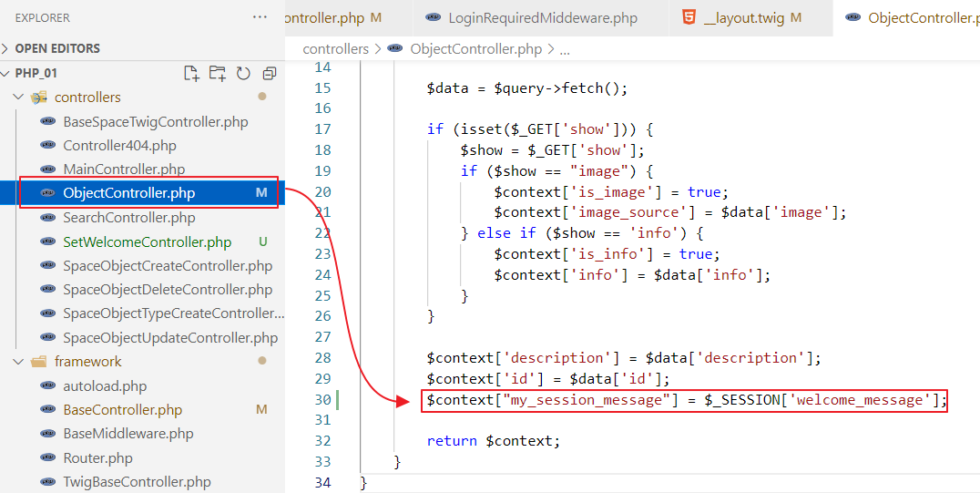Click the PHP icon on the LoginRequiredMiddeware tab

click(434, 17)
